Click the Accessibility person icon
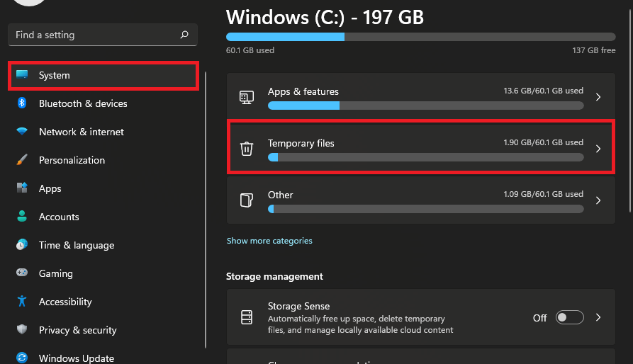 (22, 302)
